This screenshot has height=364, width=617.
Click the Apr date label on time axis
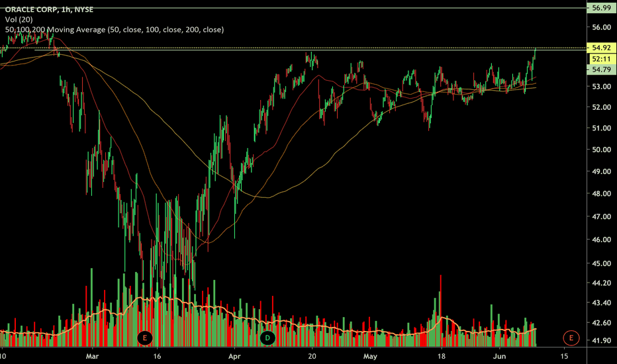tap(234, 357)
